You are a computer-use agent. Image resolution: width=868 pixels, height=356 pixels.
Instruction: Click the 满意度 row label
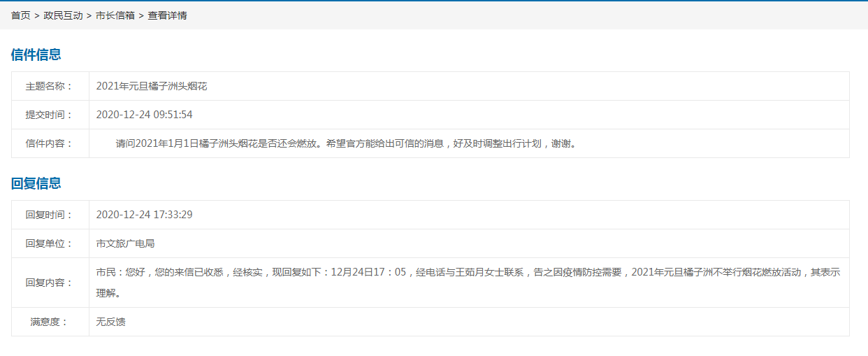[49, 322]
